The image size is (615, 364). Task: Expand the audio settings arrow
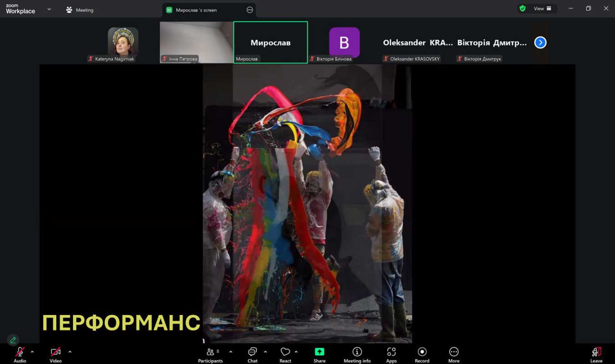tap(32, 352)
